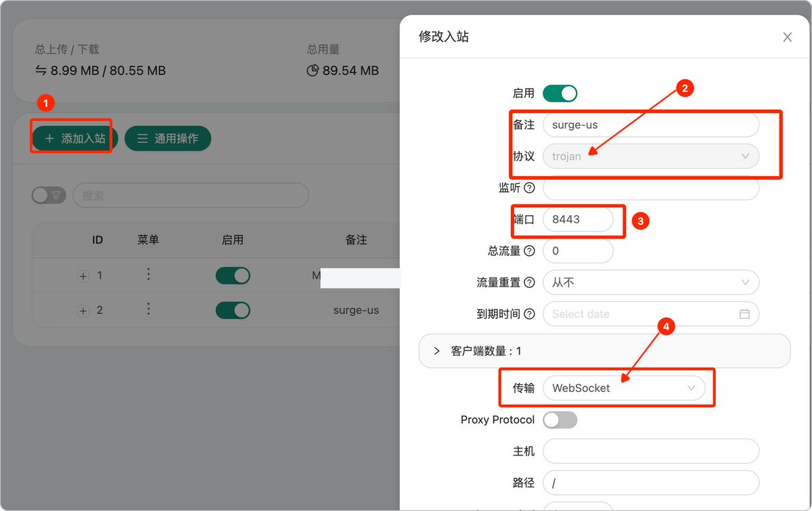812x511 pixels.
Task: Click the 端口 field showing 8443
Action: point(578,219)
